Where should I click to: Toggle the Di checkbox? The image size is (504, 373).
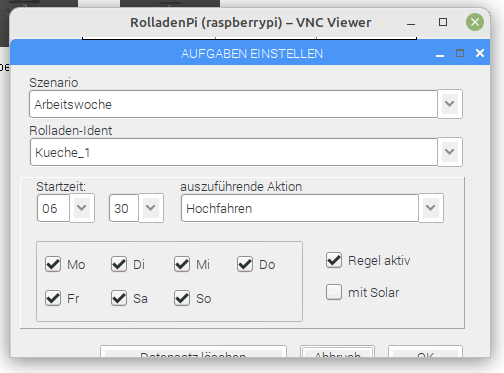tap(119, 264)
